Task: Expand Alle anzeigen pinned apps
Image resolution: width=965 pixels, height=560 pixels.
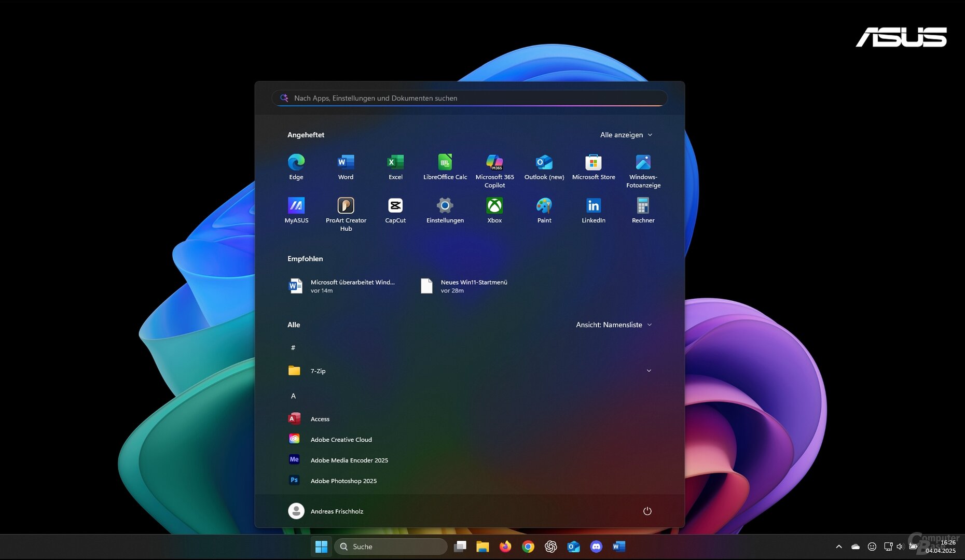Action: point(626,135)
